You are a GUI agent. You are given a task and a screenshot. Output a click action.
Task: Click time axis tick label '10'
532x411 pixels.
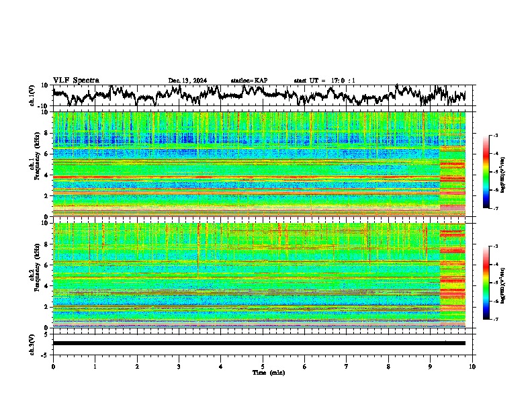tap(472, 367)
